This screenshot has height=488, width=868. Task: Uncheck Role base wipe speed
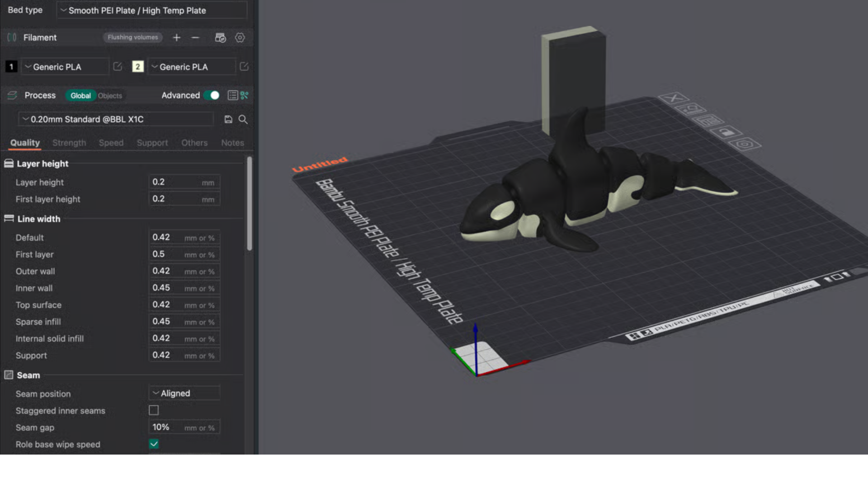click(154, 444)
